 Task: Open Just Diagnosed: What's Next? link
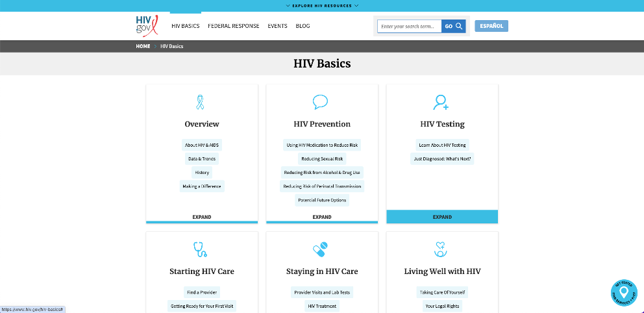[x=442, y=158]
